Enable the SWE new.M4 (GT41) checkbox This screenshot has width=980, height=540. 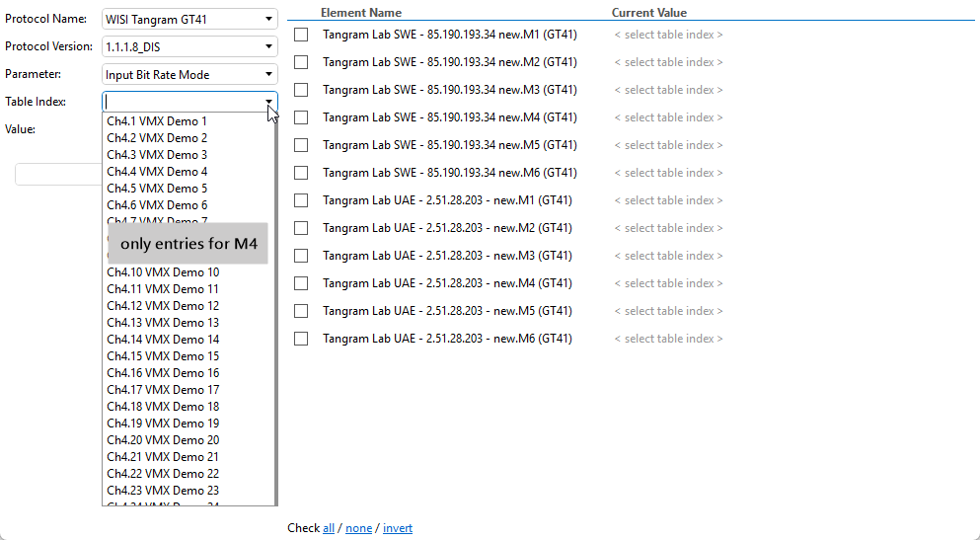point(301,117)
